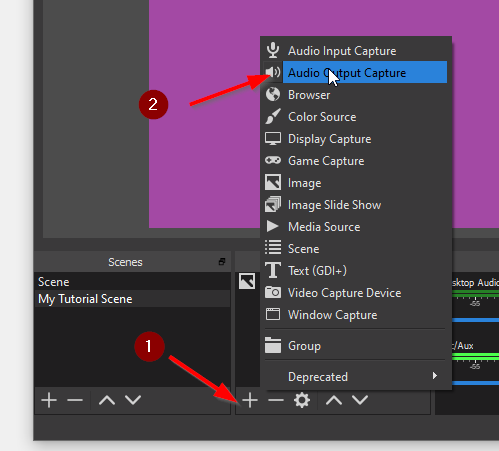Click the folder icon beside Group
The height and width of the screenshot is (451, 499).
click(273, 345)
